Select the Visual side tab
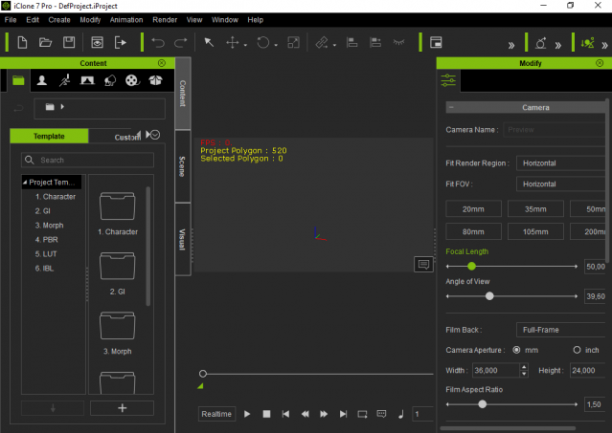Image resolution: width=612 pixels, height=433 pixels. point(182,239)
